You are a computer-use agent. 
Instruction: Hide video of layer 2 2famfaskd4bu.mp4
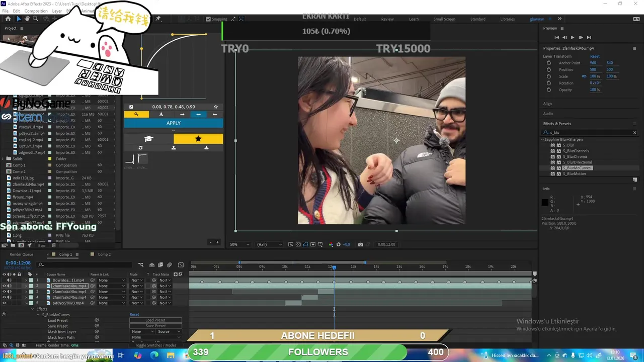click(5, 286)
